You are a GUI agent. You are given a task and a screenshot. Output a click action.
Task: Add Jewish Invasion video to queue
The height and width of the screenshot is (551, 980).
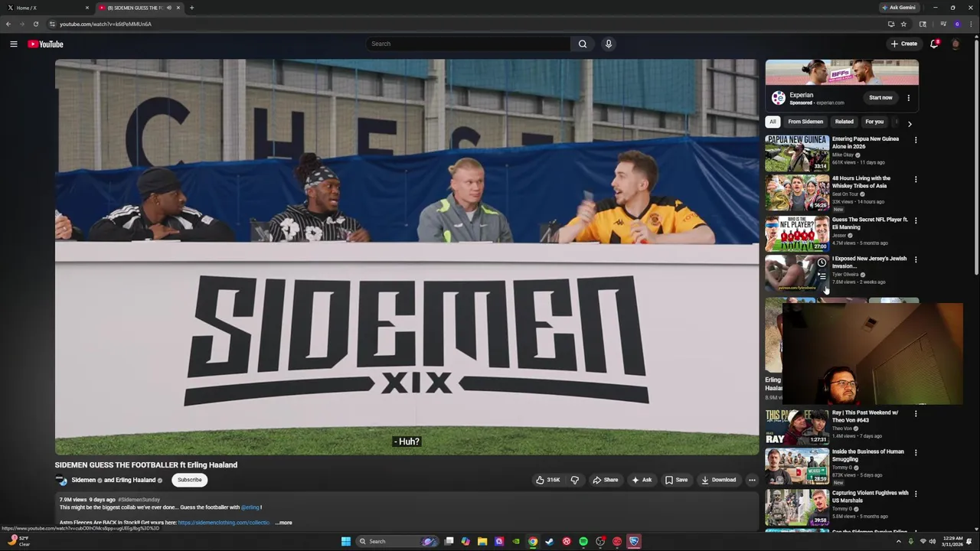coord(822,275)
